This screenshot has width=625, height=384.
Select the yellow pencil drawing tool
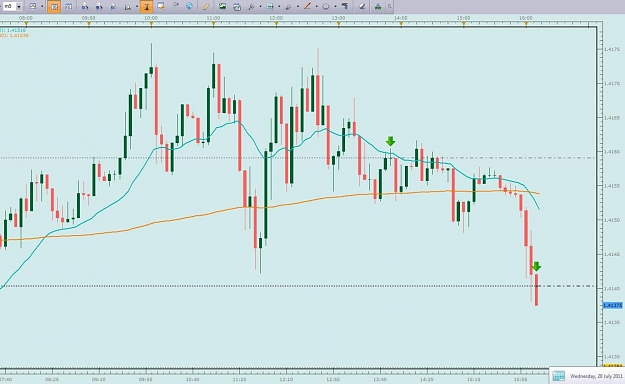(x=206, y=6)
